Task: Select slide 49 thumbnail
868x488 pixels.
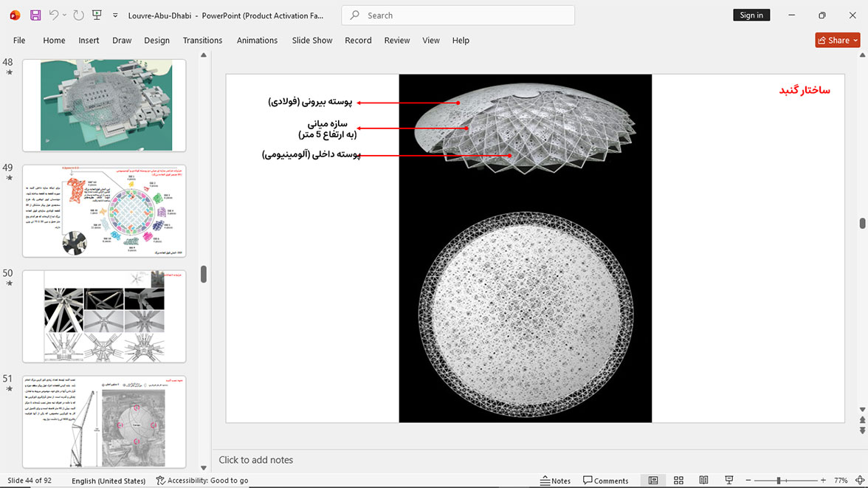Action: point(104,211)
